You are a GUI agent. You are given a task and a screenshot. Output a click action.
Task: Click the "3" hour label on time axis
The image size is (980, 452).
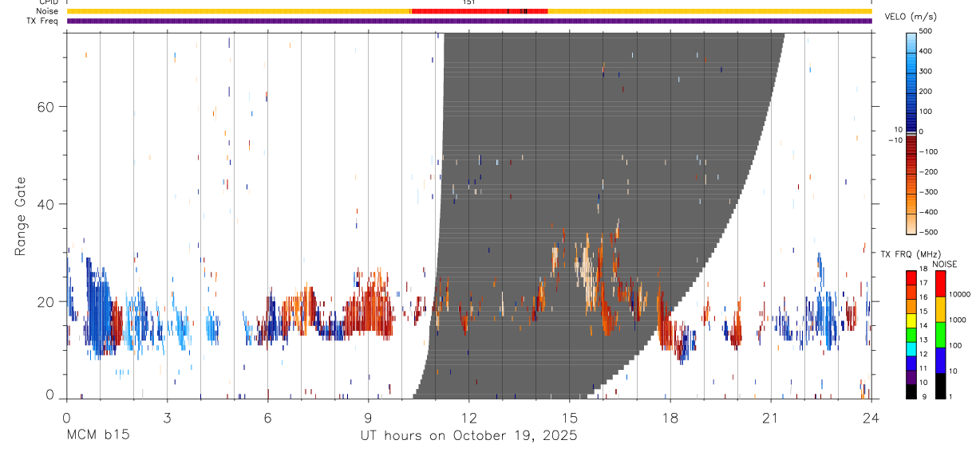(167, 417)
